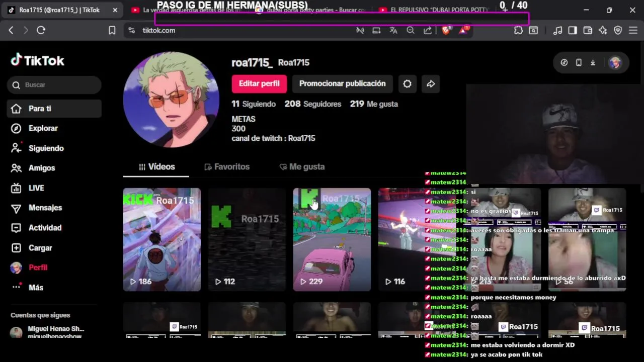Open the 11 Siguiendo list
This screenshot has height=362, width=644.
(x=254, y=104)
